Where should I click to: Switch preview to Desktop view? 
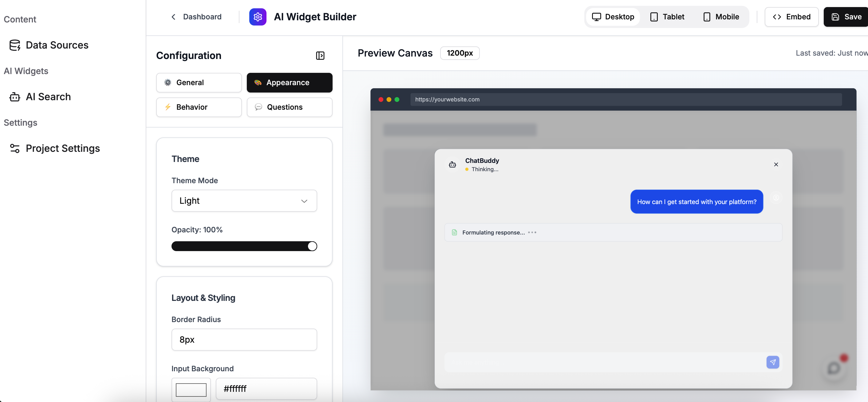[x=613, y=17]
